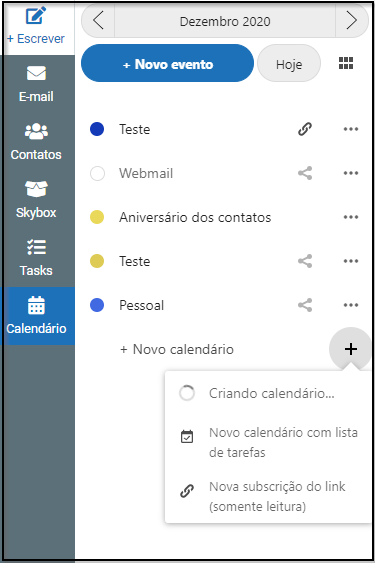Open more options for Pessoal calendar
375x563 pixels.
click(351, 305)
